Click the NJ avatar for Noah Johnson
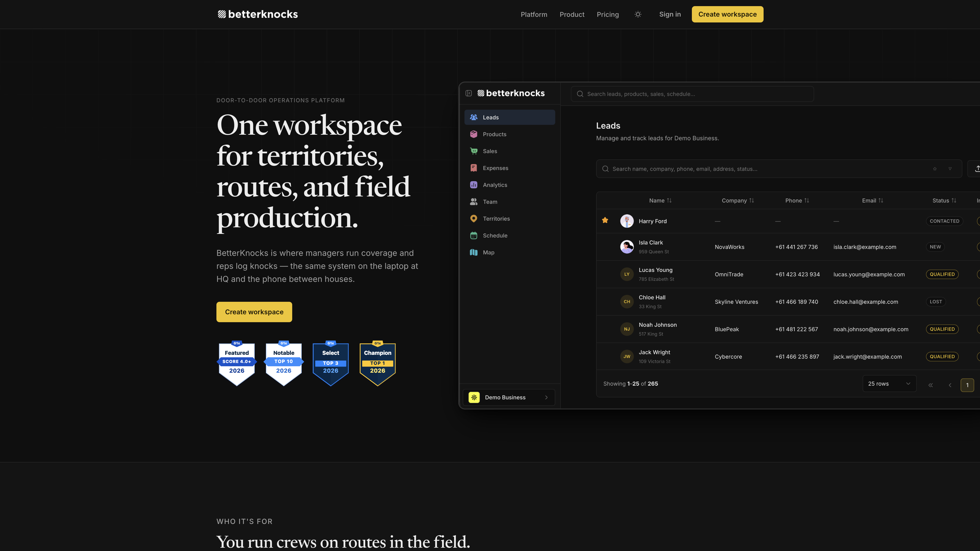This screenshot has height=551, width=980. tap(627, 329)
